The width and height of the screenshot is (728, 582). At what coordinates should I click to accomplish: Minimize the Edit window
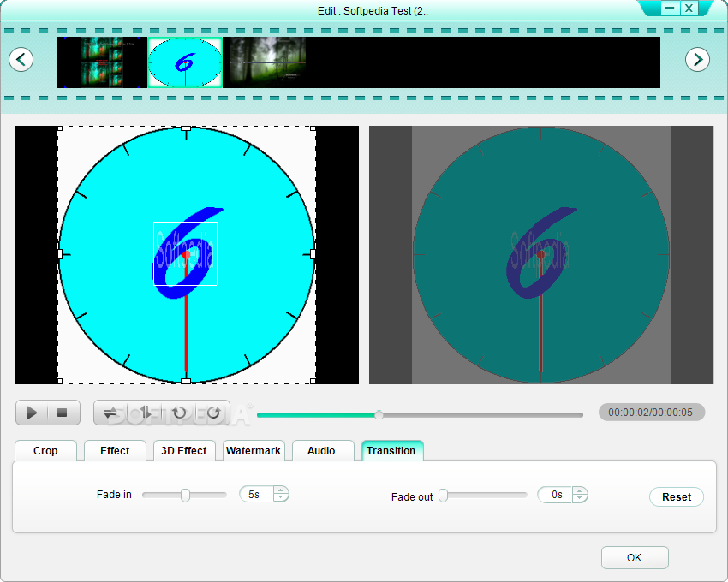(x=670, y=8)
